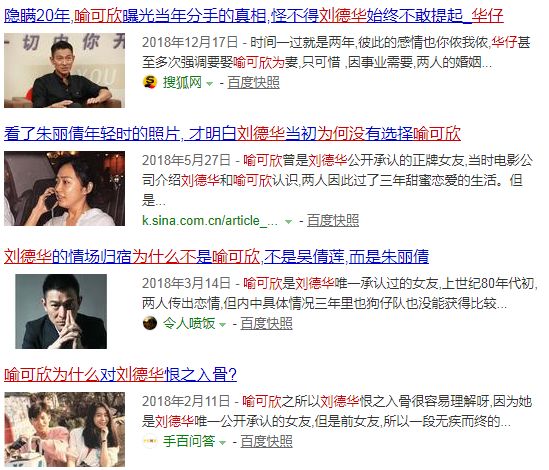Click 百度快照 link next to k.sina.com.cn

333,221
